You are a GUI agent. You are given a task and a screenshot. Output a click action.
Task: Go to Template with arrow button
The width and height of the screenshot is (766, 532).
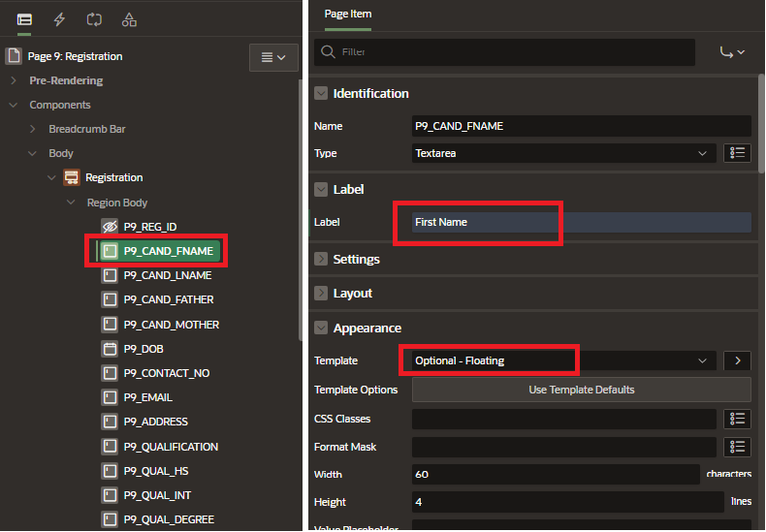click(737, 360)
